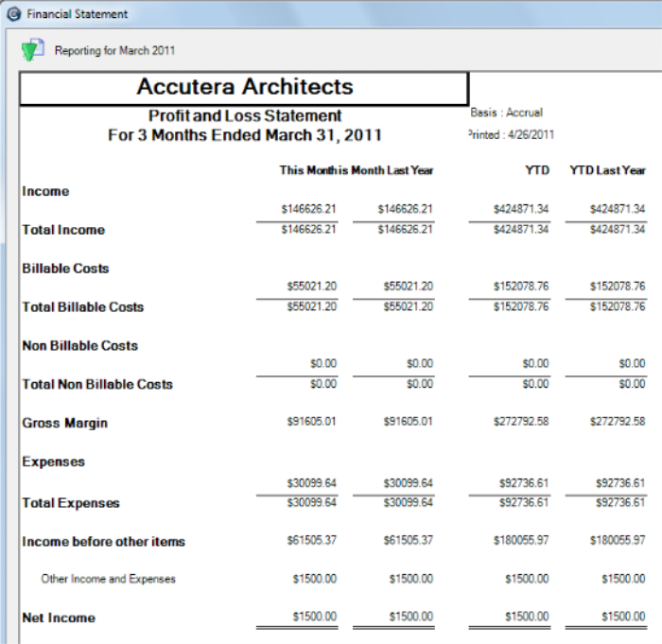
Task: Click the Accutera Architects company name box
Action: pyautogui.click(x=244, y=88)
